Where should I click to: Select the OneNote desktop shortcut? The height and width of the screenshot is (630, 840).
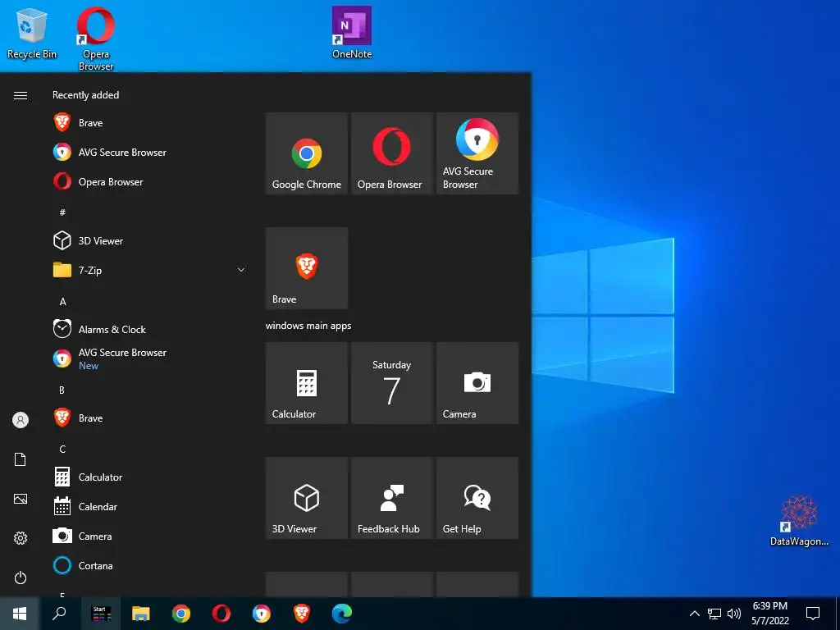(x=352, y=33)
